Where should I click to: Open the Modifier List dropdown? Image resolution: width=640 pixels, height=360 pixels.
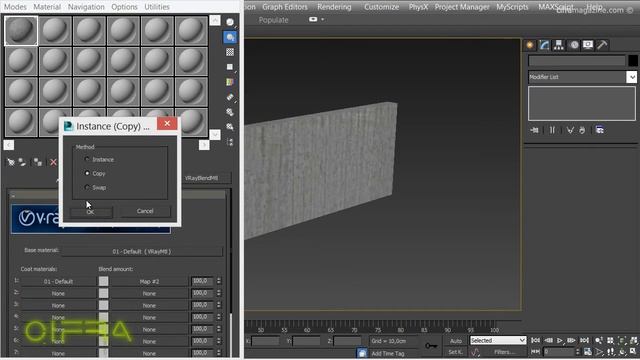631,77
